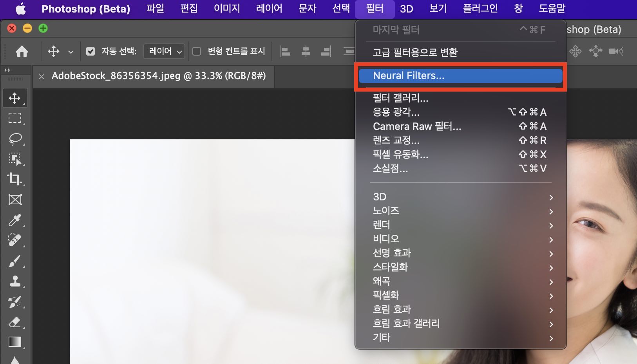Expand the 비디오 submenu
The width and height of the screenshot is (637, 364).
(460, 239)
